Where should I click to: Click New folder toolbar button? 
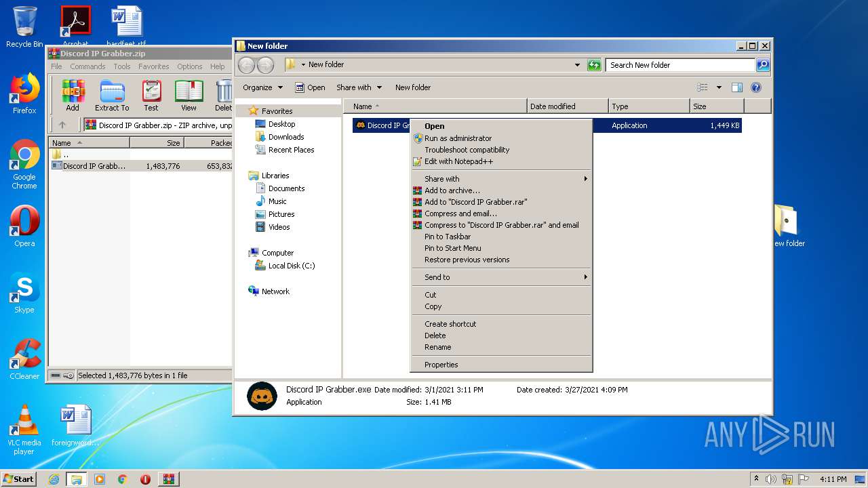(413, 87)
